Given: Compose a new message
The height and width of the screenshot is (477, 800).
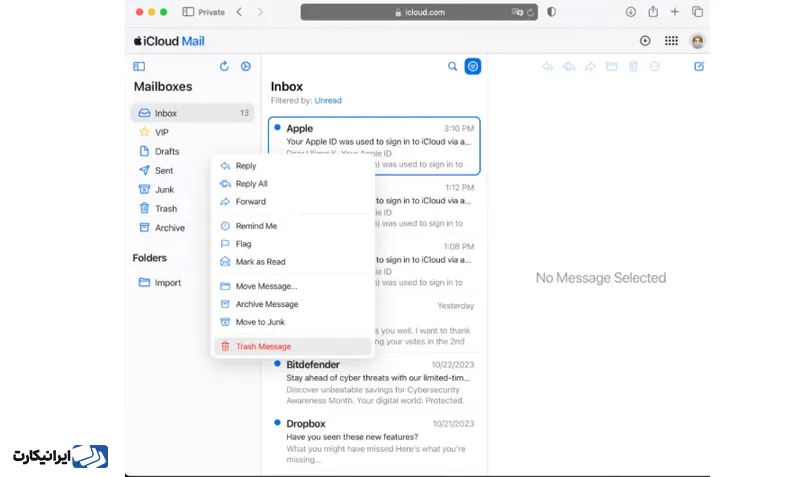Looking at the screenshot, I should pyautogui.click(x=699, y=66).
